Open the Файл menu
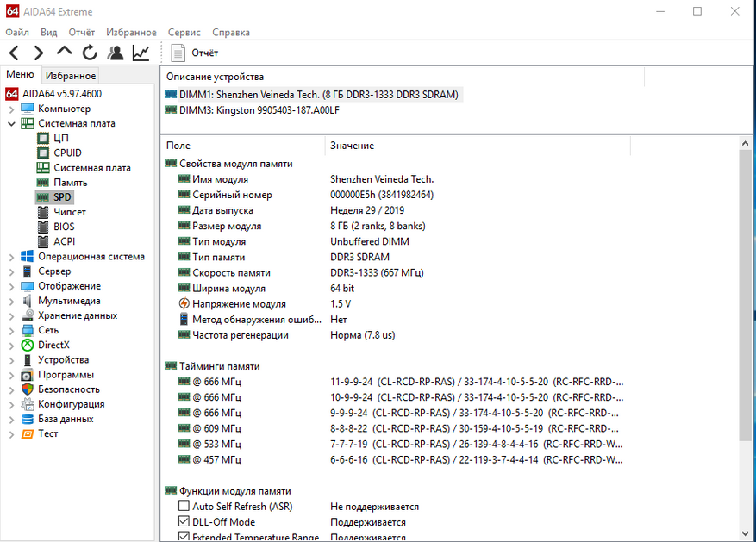 click(17, 32)
